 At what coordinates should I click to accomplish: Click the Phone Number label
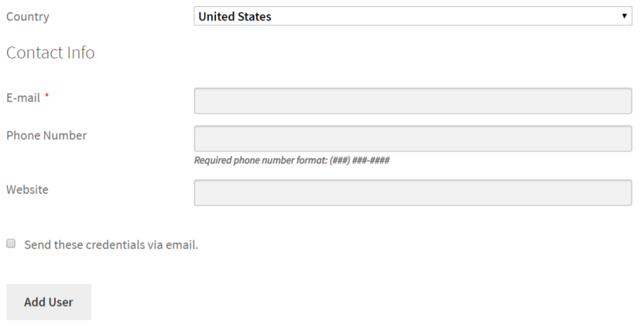pos(47,136)
